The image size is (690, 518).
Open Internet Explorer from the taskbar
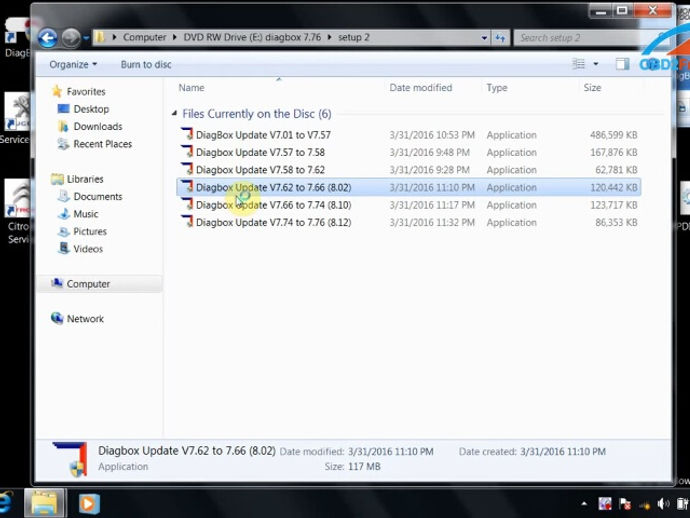coord(6,503)
